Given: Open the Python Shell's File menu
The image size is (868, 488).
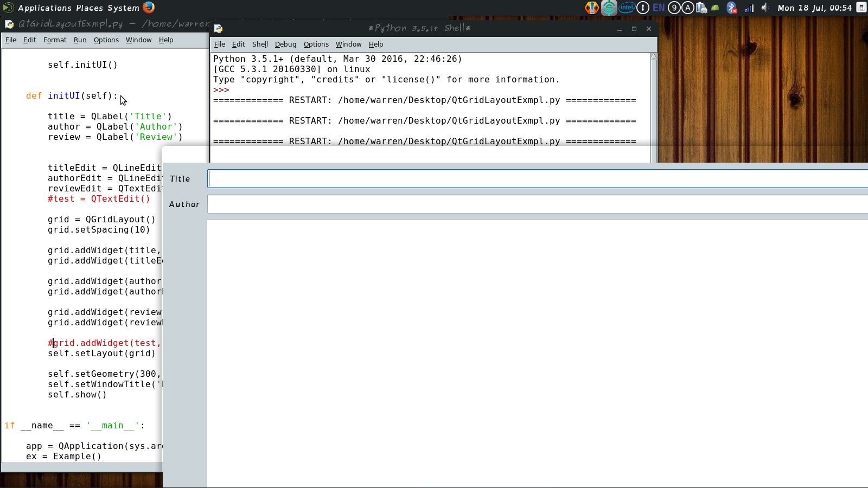Looking at the screenshot, I should point(220,44).
